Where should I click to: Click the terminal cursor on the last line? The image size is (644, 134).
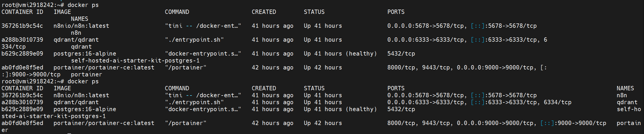point(69,133)
